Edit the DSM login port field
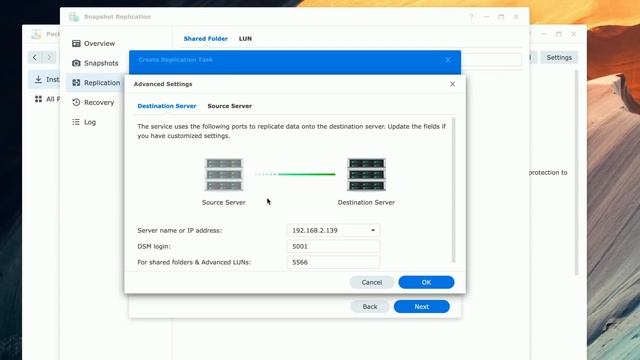 pyautogui.click(x=333, y=246)
